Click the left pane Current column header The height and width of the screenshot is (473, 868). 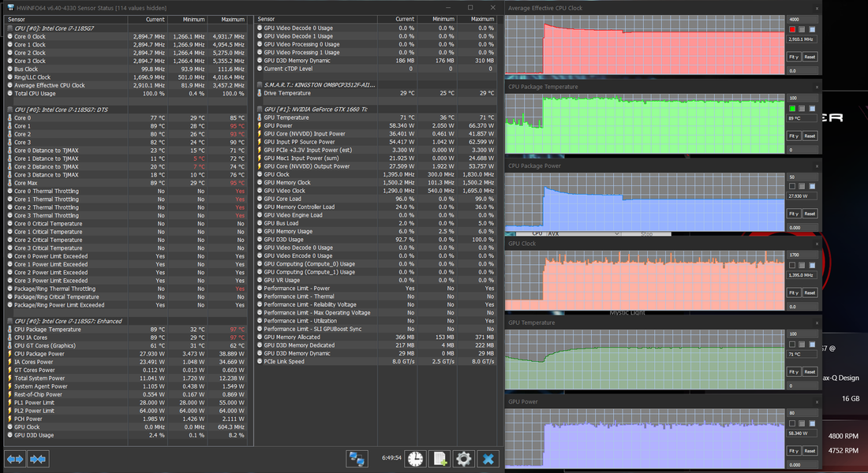click(148, 20)
